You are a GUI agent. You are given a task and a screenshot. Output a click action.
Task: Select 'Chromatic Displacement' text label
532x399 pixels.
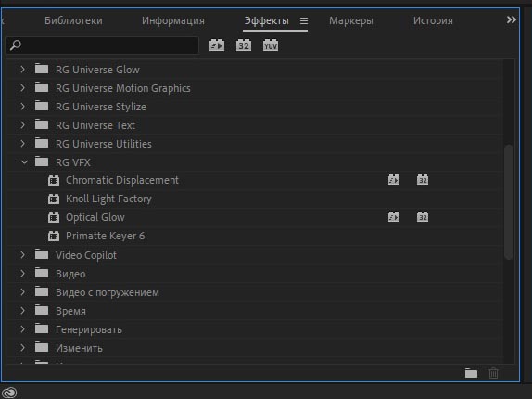(x=122, y=180)
